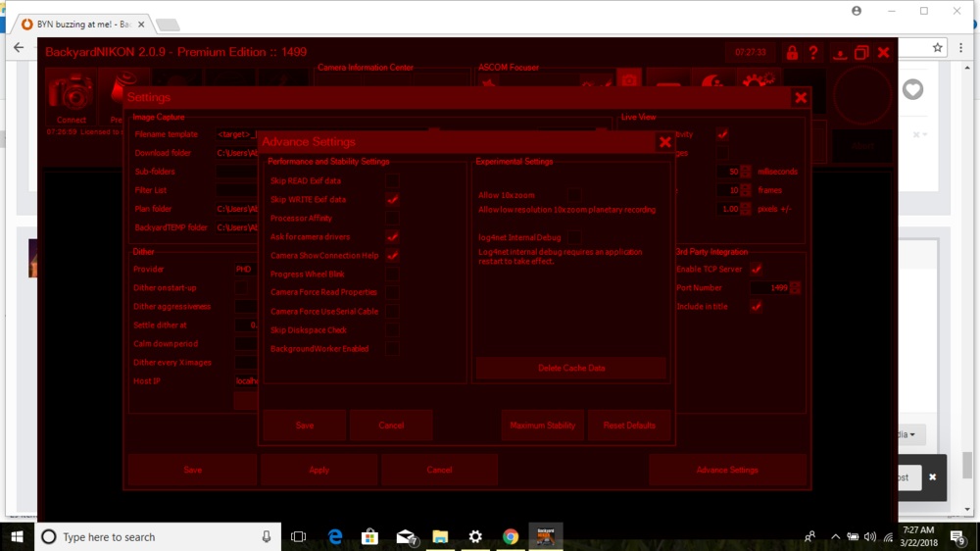Click the Port Number field showing 1499
Viewport: 980px width, 551px height.
click(770, 287)
